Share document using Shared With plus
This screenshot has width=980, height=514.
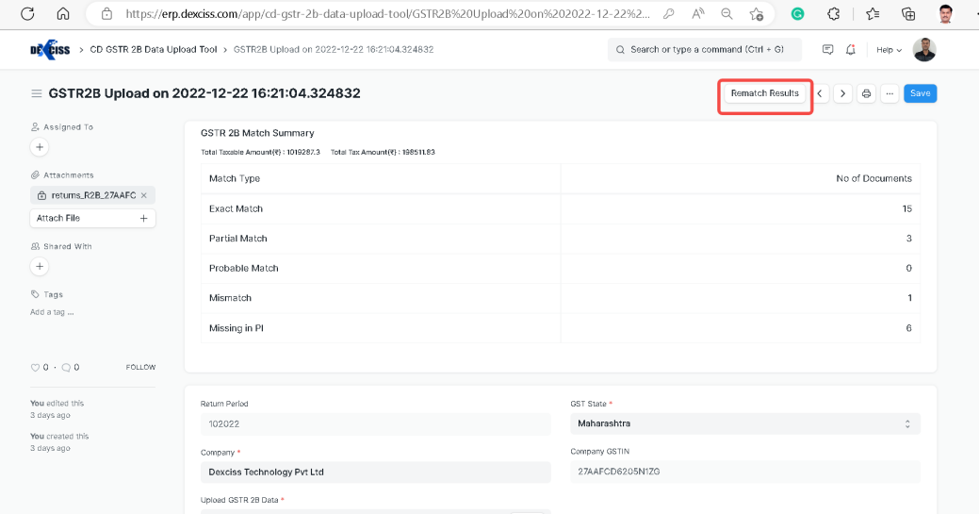coord(39,267)
